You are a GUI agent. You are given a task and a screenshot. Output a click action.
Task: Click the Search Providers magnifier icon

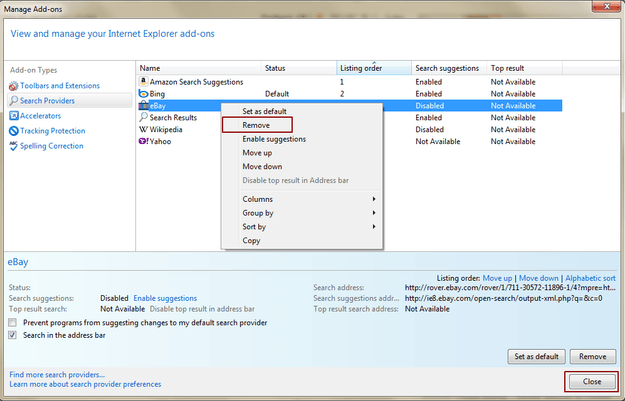(14, 100)
